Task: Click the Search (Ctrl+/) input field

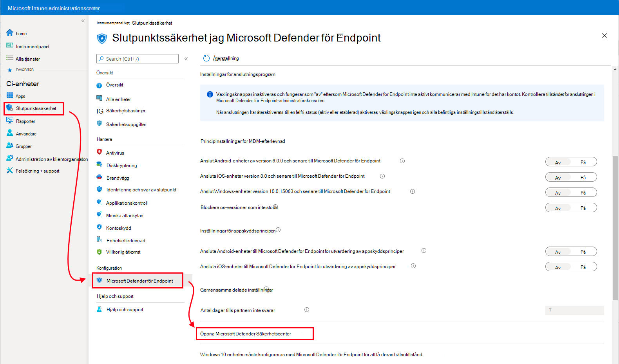Action: (x=138, y=59)
